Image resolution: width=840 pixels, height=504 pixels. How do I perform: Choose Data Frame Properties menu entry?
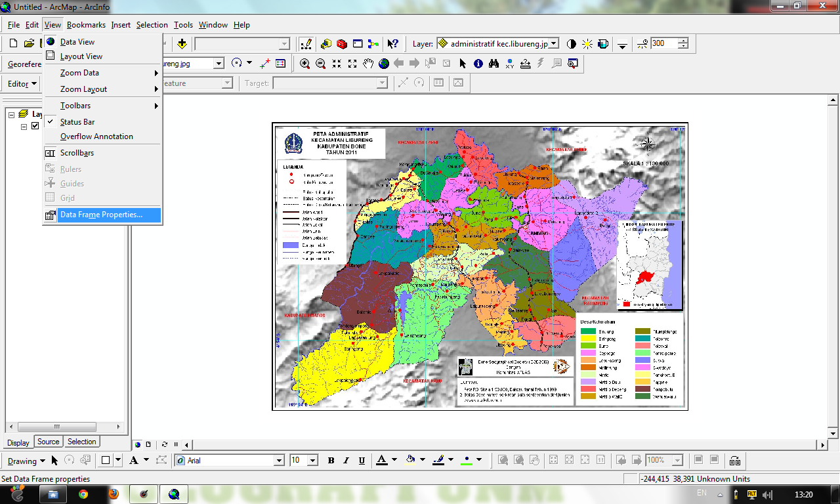point(102,215)
